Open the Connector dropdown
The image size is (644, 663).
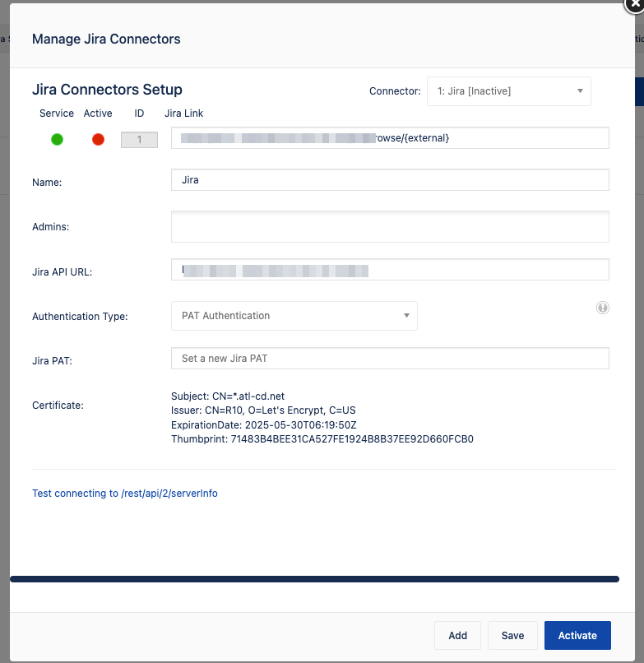[508, 91]
